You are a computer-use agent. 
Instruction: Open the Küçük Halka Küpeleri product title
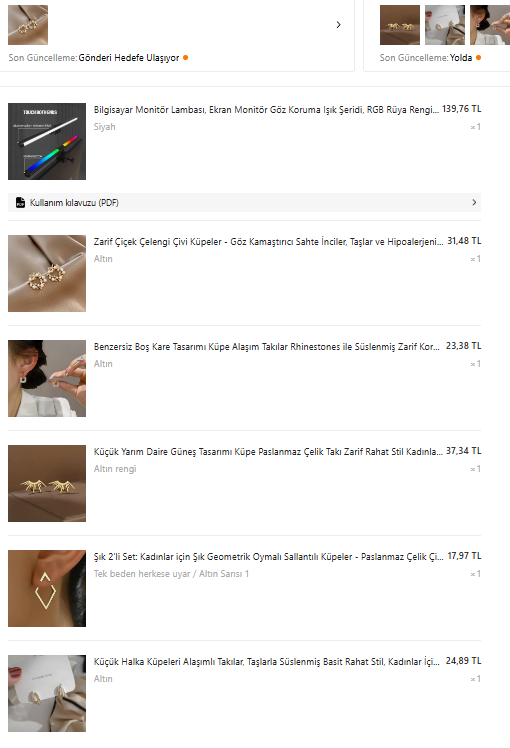click(x=267, y=662)
